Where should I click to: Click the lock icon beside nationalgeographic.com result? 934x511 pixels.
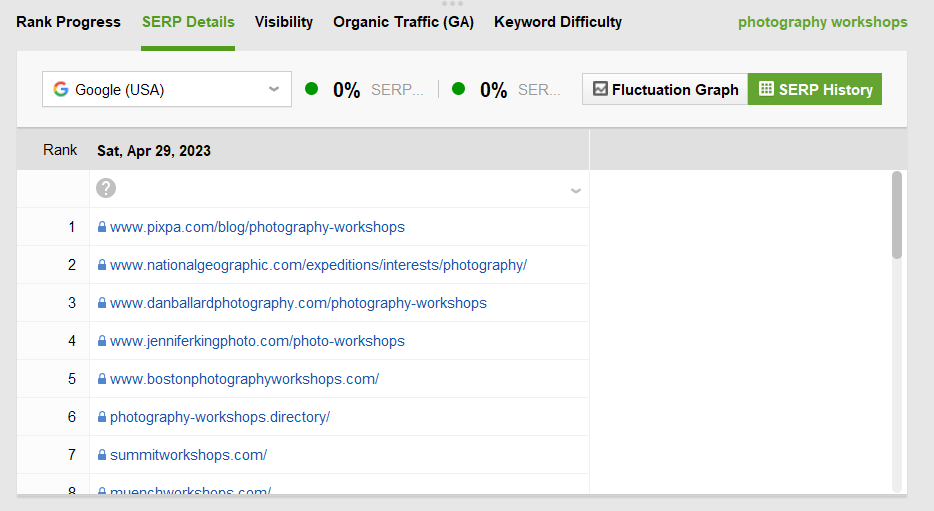[102, 265]
